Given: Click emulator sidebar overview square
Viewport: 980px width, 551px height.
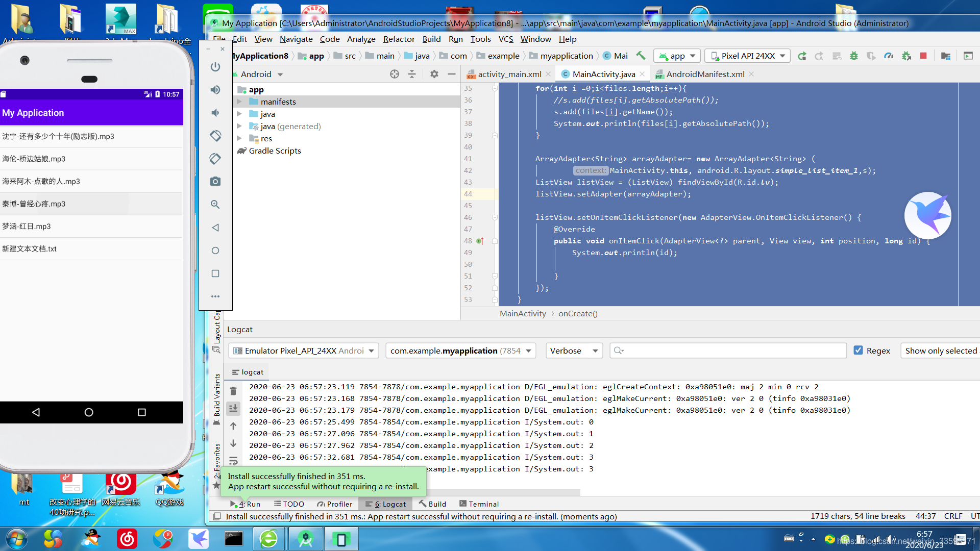Looking at the screenshot, I should (x=215, y=273).
